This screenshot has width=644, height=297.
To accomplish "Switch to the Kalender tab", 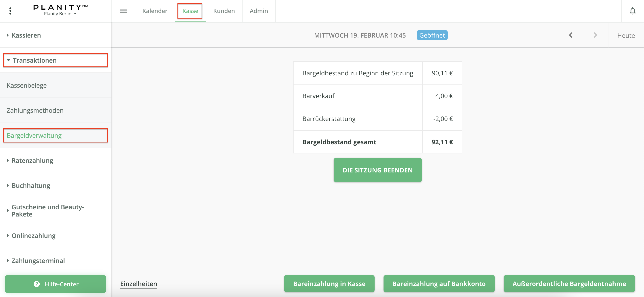I will click(155, 11).
